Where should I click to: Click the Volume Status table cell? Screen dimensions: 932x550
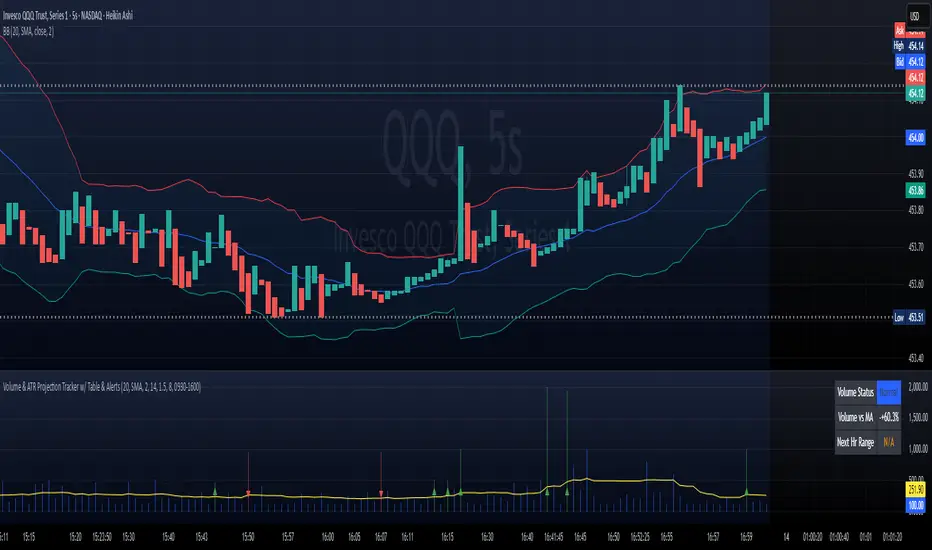856,392
